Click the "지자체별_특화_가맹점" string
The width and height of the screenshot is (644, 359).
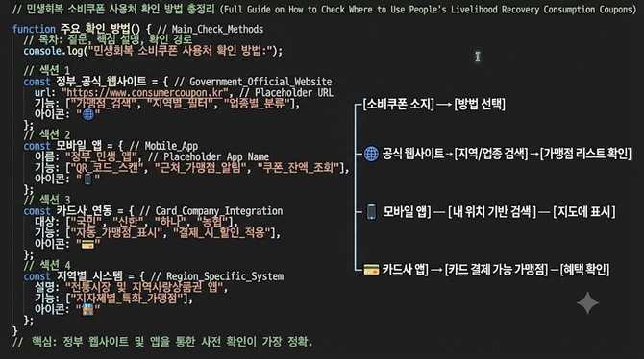coord(127,299)
